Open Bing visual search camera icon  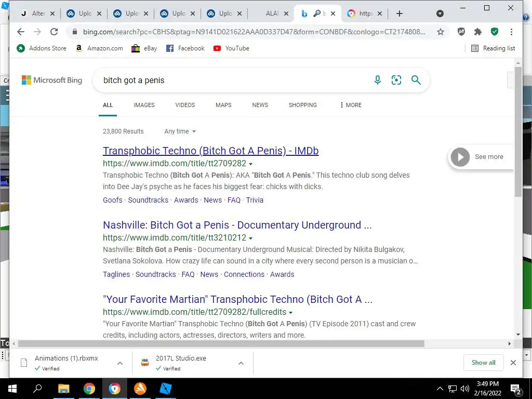click(x=396, y=80)
